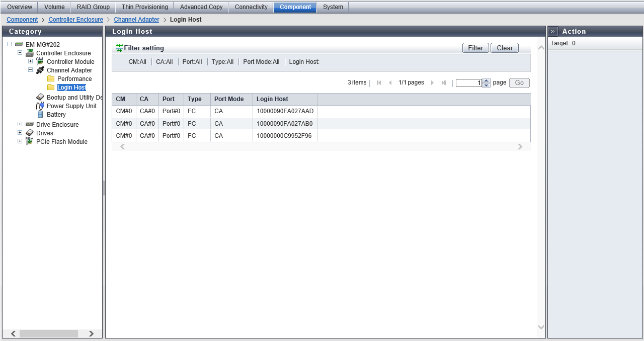This screenshot has height=341, width=644.
Task: Click the Power Supply Unit icon
Action: (40, 106)
